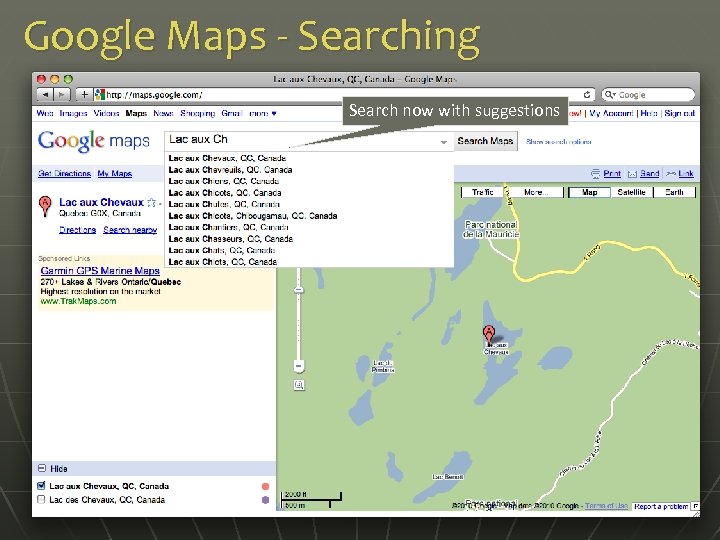The height and width of the screenshot is (540, 720).
Task: Open the More... map layers menu
Action: coord(536,192)
